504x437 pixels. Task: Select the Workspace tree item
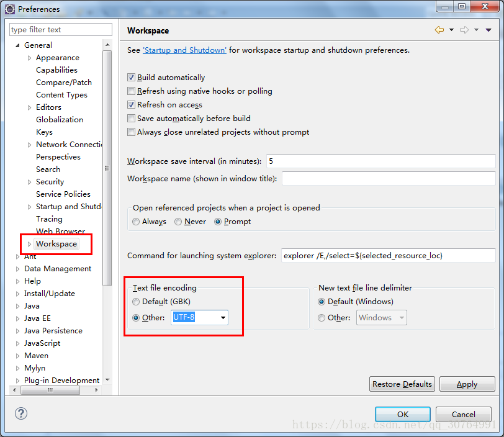point(56,244)
